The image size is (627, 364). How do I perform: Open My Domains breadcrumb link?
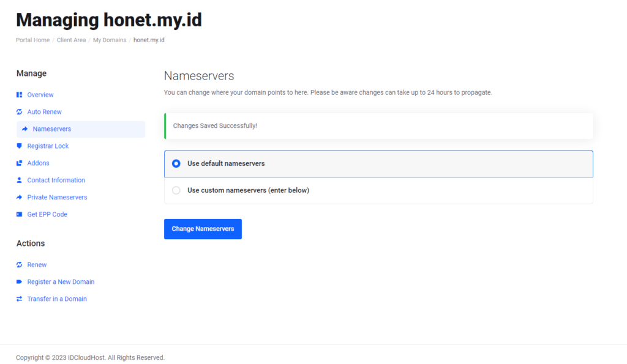click(x=110, y=40)
